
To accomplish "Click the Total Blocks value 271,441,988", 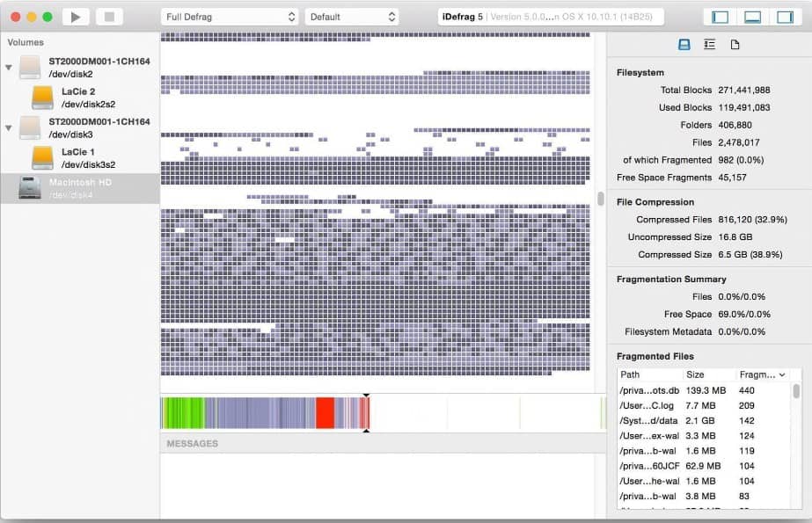I will point(744,90).
